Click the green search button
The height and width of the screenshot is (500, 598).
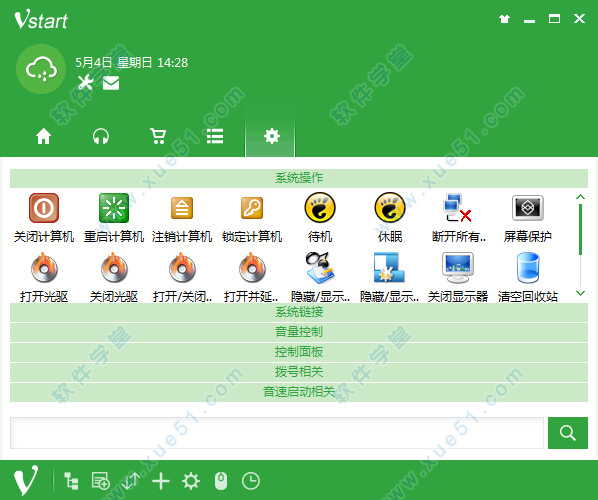[567, 433]
